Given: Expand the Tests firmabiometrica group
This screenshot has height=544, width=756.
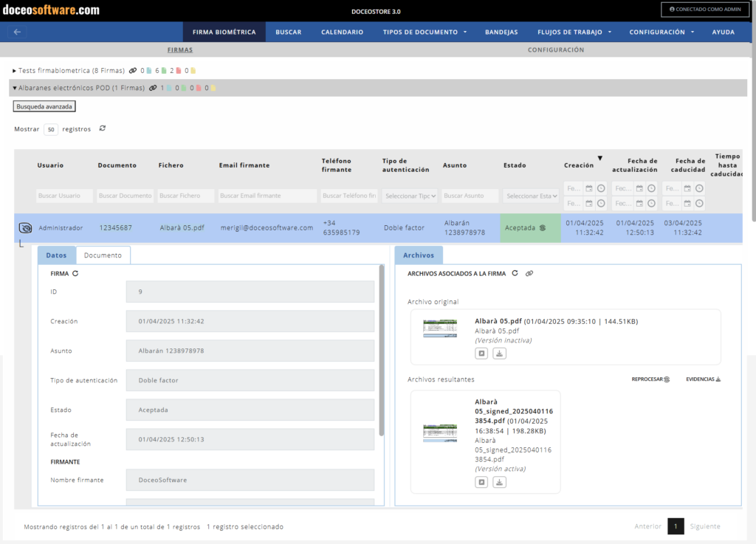Looking at the screenshot, I should coord(14,71).
